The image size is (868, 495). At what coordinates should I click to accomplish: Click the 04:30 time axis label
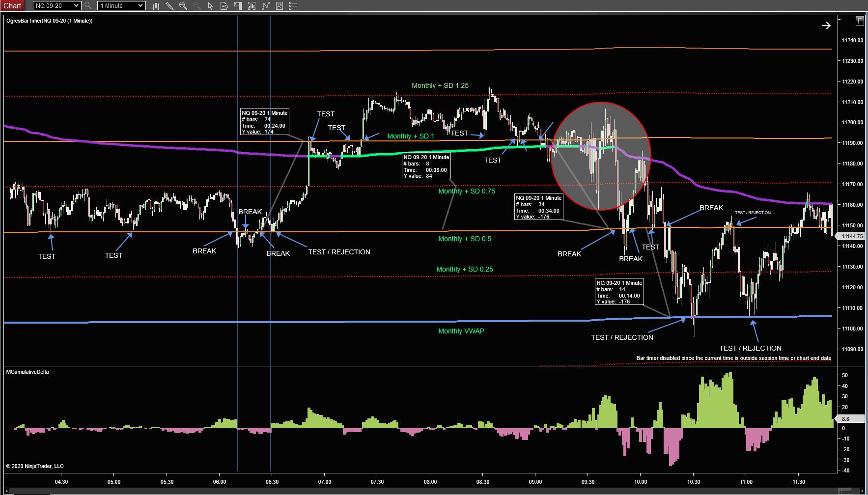tap(61, 482)
